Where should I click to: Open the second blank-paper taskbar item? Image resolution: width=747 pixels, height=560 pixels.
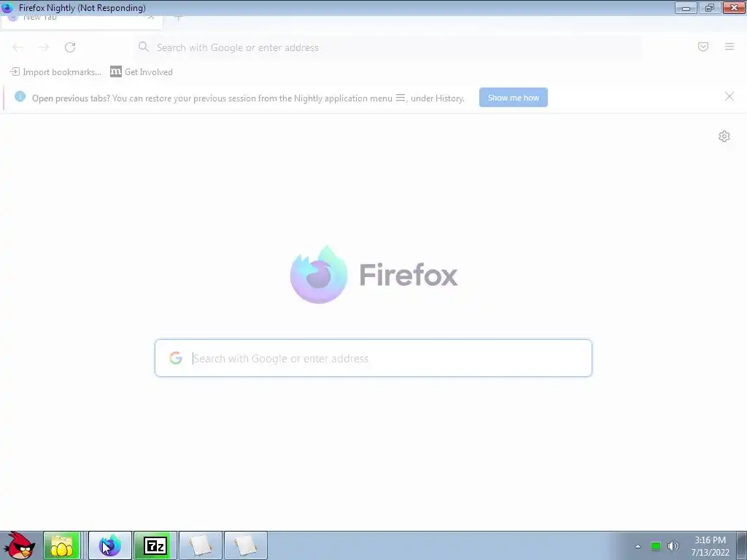click(x=246, y=545)
